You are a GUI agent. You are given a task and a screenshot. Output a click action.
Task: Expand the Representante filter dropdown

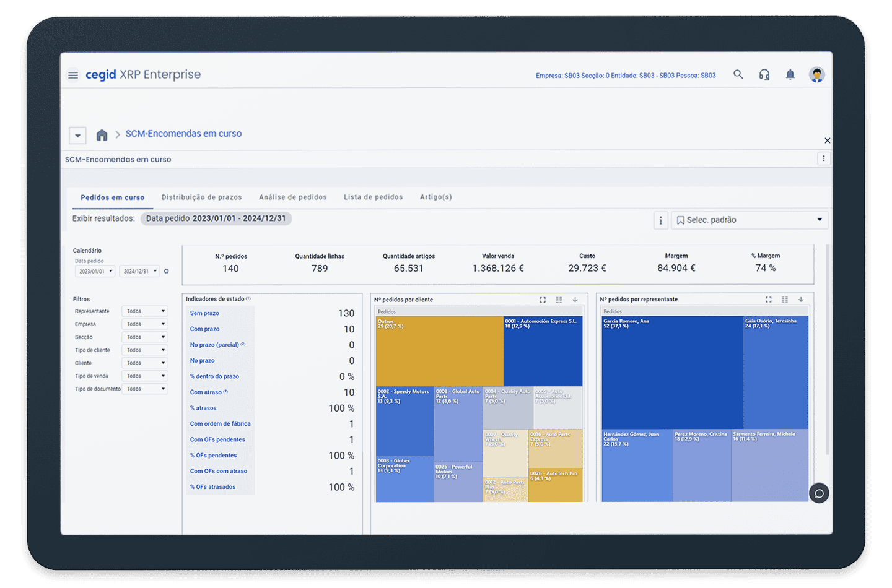click(x=146, y=311)
